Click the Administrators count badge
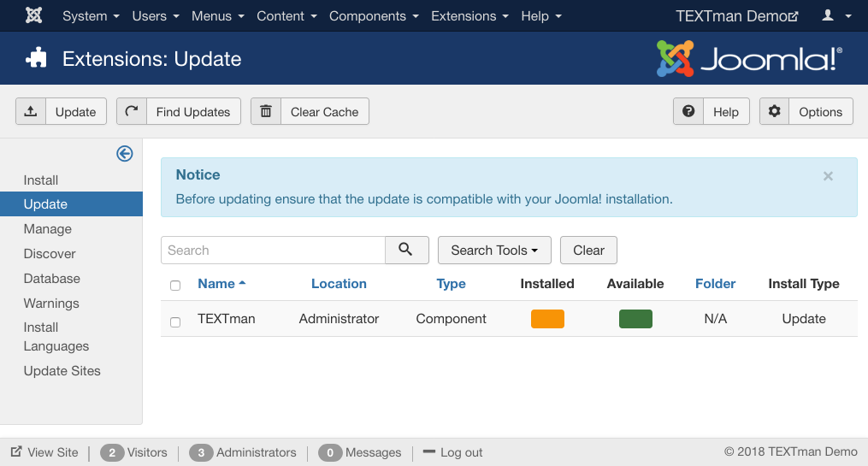The height and width of the screenshot is (466, 868). pyautogui.click(x=201, y=452)
